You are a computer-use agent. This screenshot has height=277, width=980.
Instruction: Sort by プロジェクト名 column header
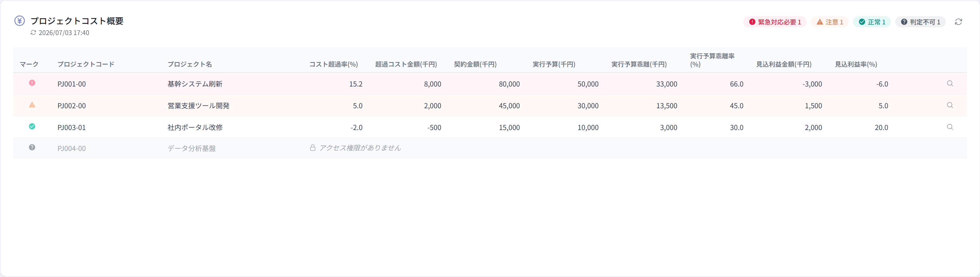coord(190,64)
